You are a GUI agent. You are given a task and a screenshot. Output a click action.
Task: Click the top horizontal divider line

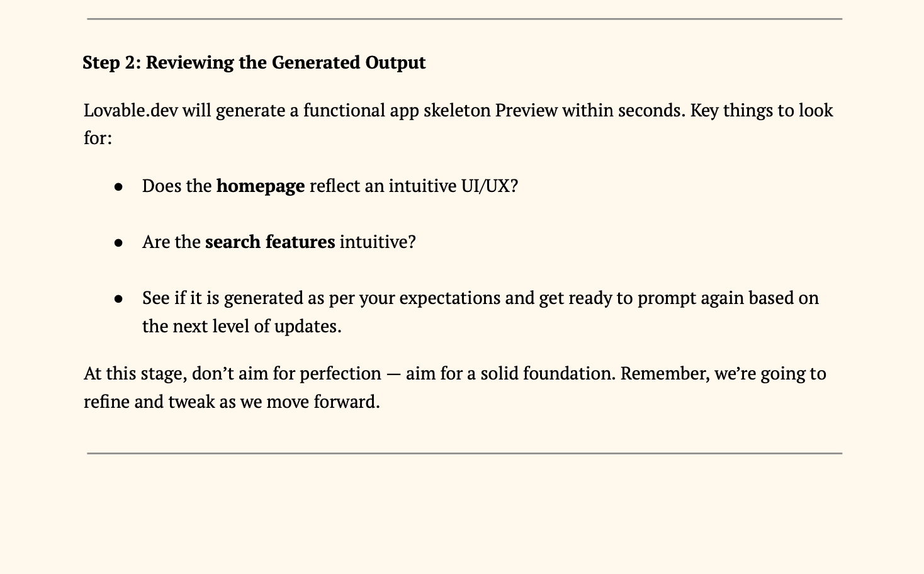point(465,19)
